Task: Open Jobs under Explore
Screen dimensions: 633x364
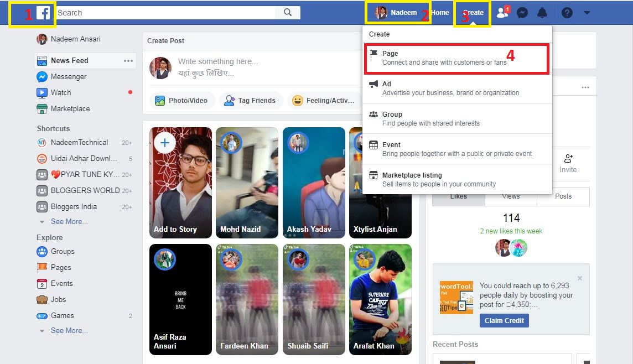Action: [51, 300]
